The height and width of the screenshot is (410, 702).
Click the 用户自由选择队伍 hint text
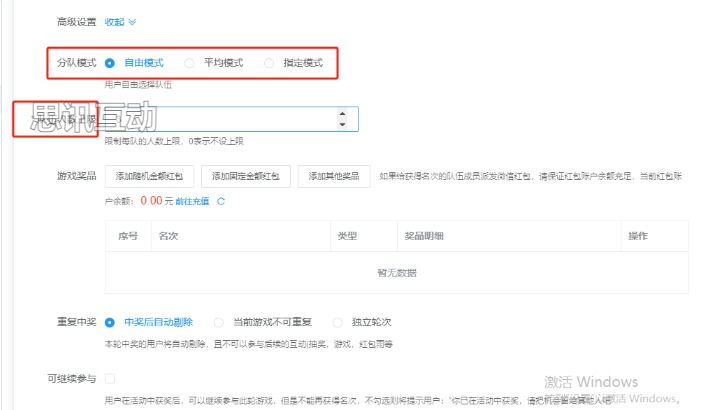[138, 85]
